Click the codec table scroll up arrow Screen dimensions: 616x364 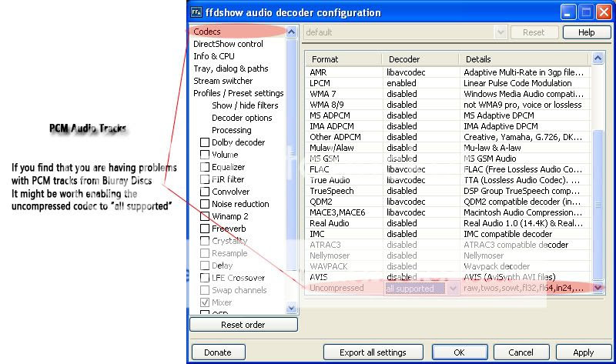coord(598,58)
